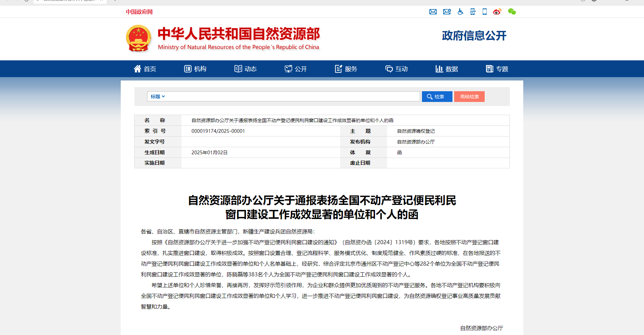The height and width of the screenshot is (335, 644).
Task: Open the mobile version phone icon
Action: [x=484, y=12]
